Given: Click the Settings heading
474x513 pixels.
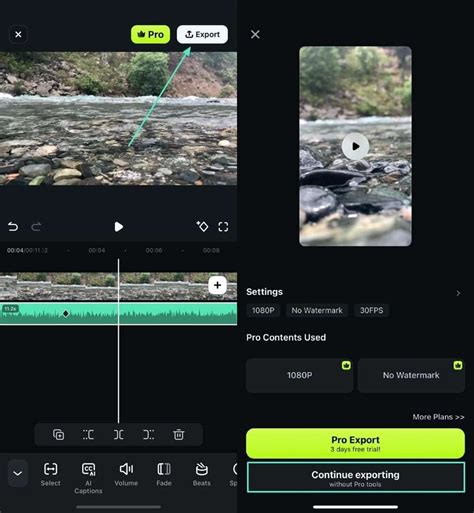Looking at the screenshot, I should pyautogui.click(x=264, y=292).
